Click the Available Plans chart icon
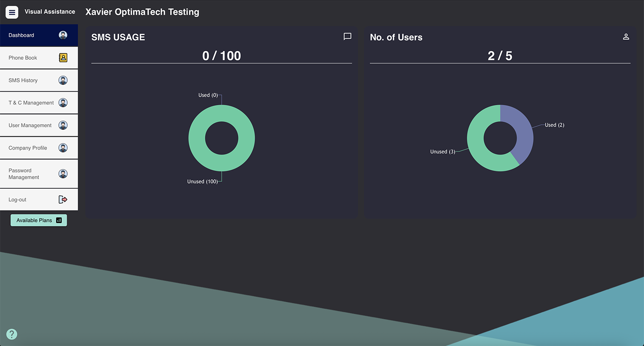 tap(59, 220)
